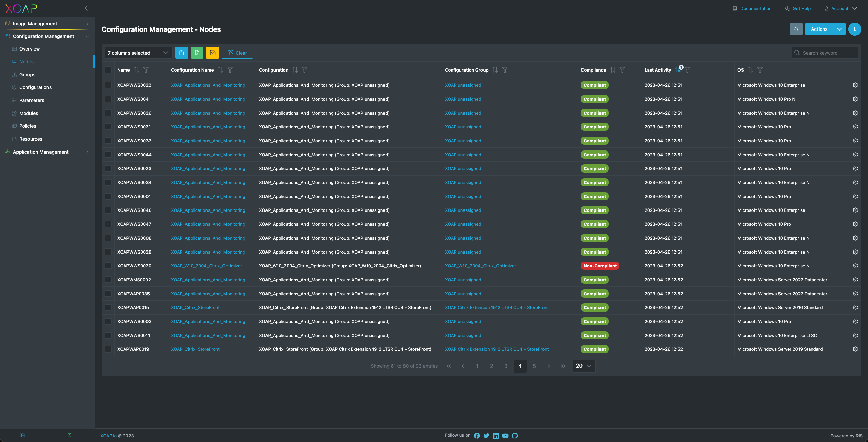Click the Non-Compliant badge for XOAPWWS0020
The width and height of the screenshot is (868, 442).
(x=600, y=266)
